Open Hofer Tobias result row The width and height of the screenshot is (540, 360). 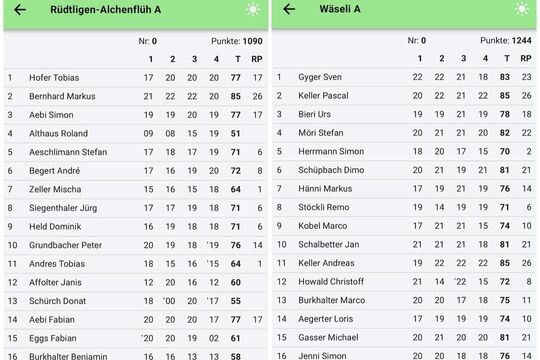coord(136,78)
